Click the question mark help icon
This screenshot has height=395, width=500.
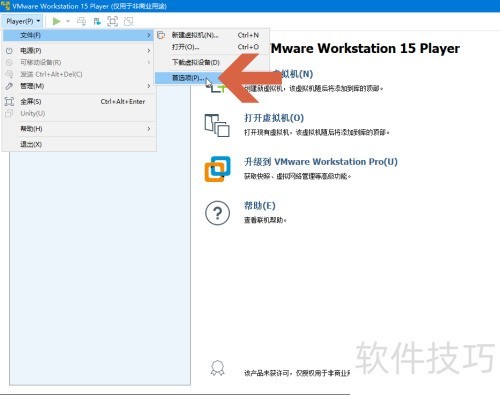click(217, 213)
